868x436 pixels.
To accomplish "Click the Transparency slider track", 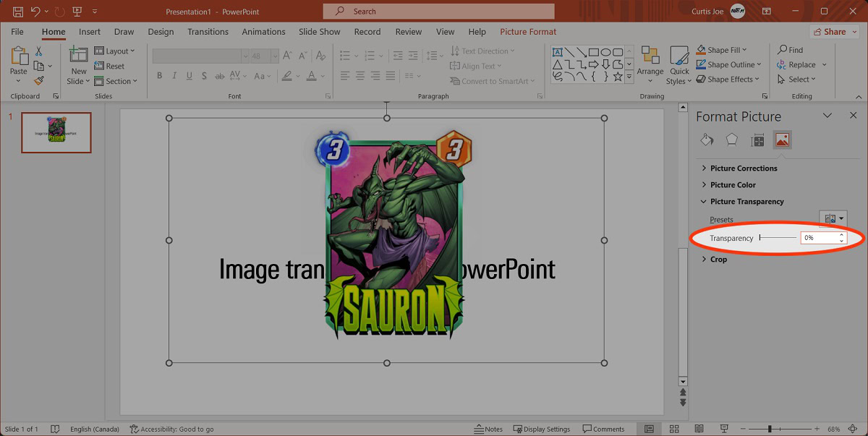I will (x=778, y=238).
